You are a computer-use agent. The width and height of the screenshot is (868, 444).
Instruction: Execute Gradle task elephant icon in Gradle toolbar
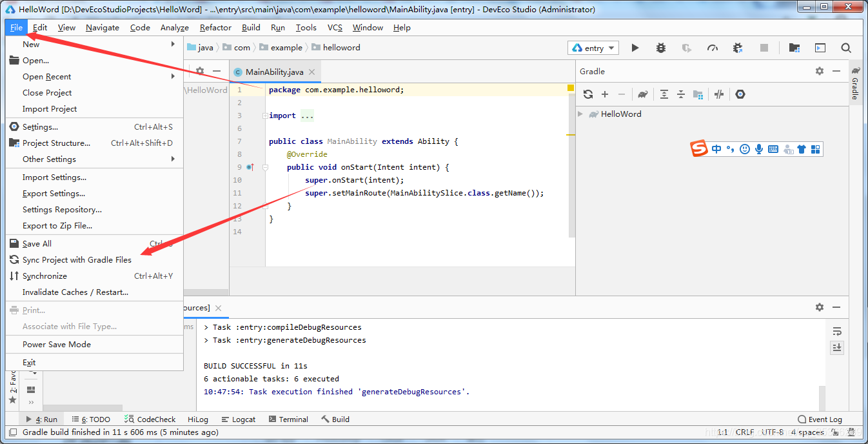click(643, 94)
